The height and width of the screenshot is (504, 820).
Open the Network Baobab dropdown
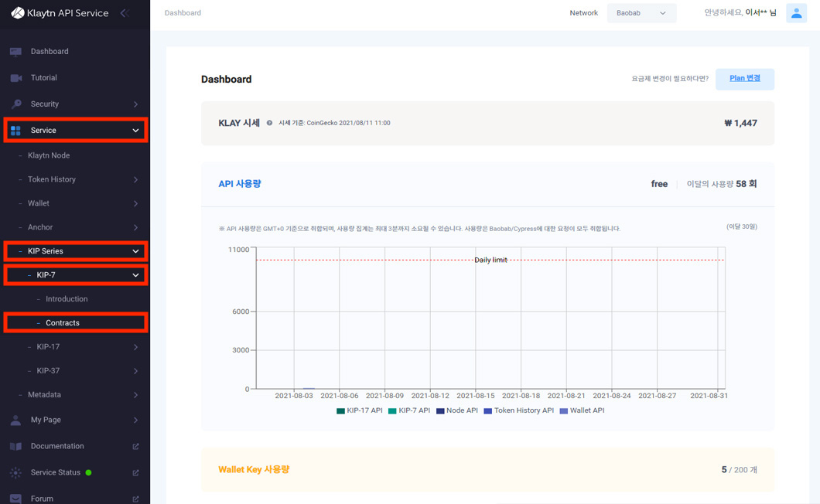point(641,13)
